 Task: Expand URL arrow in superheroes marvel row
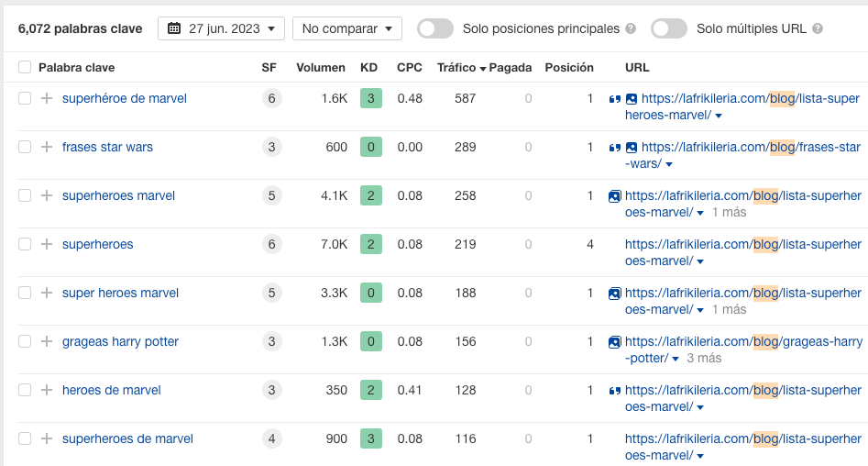(x=700, y=214)
